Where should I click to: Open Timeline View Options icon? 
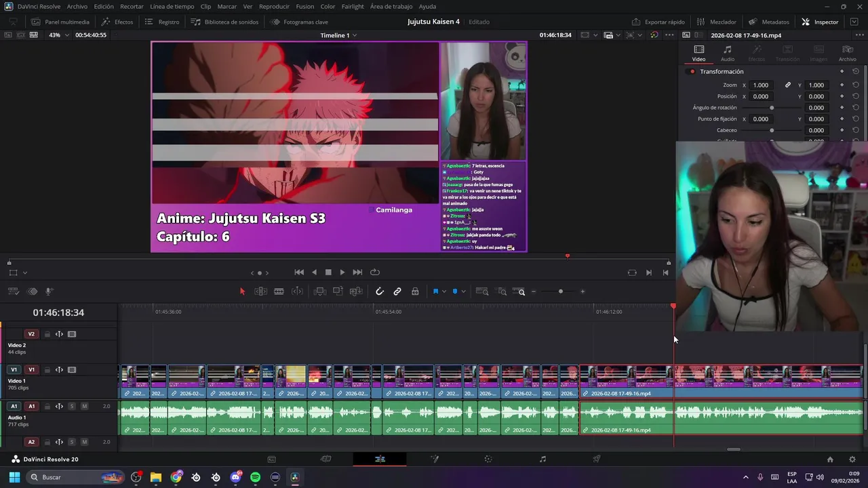pos(13,291)
